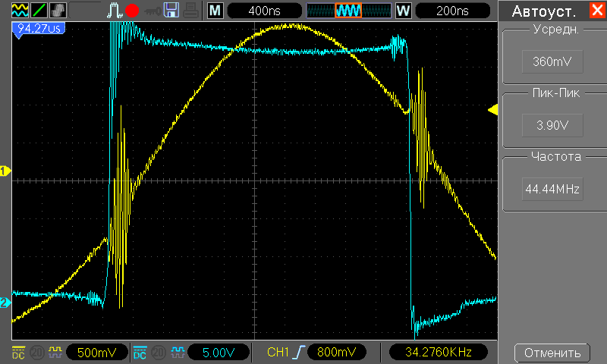Click the cyan CH2 DC coupling icon
The height and width of the screenshot is (364, 607).
[x=140, y=353]
